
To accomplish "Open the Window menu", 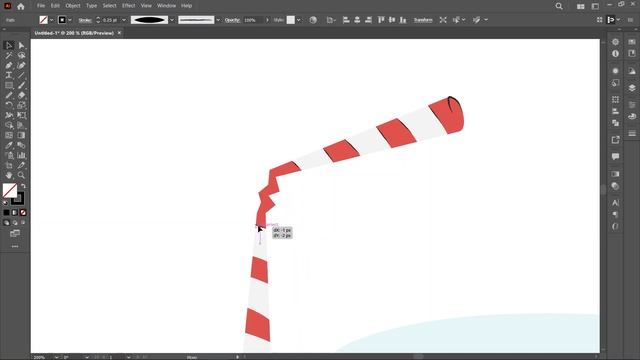I will pyautogui.click(x=167, y=6).
